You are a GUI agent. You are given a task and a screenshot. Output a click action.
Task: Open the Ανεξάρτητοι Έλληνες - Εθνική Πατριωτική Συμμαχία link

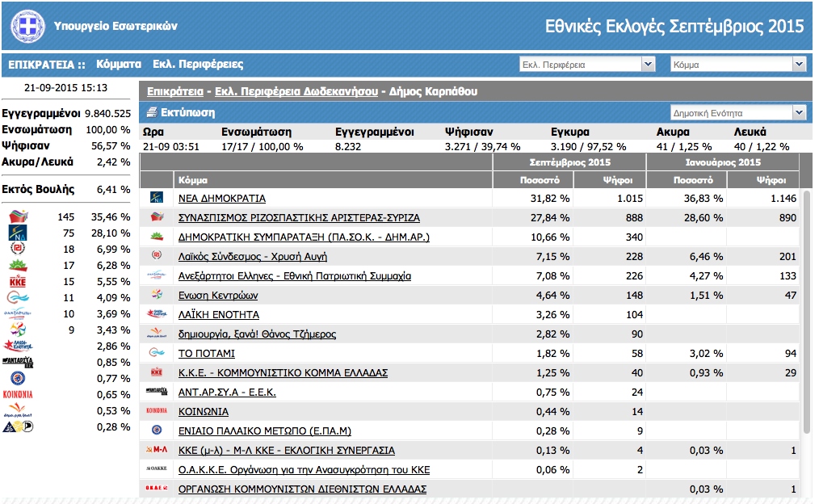295,275
